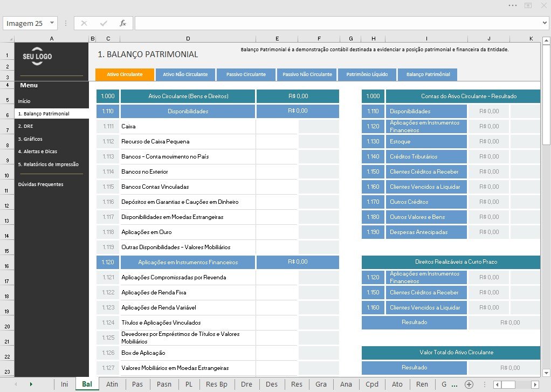Select the Ativo Circulante orange tab
The height and width of the screenshot is (392, 551).
click(125, 74)
